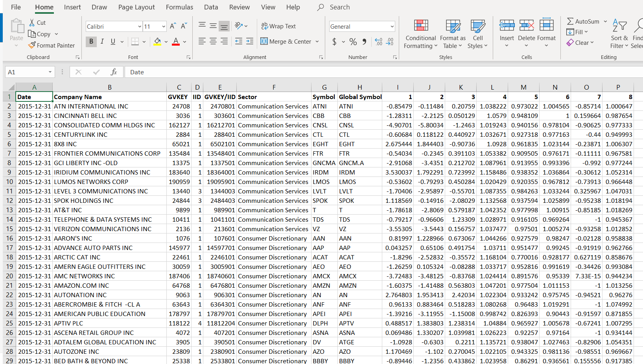Select column F header
The height and width of the screenshot is (364, 643).
274,87
